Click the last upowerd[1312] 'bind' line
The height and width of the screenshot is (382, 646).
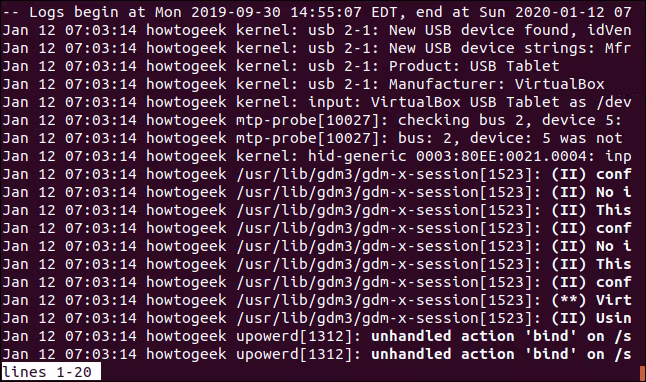click(x=317, y=354)
